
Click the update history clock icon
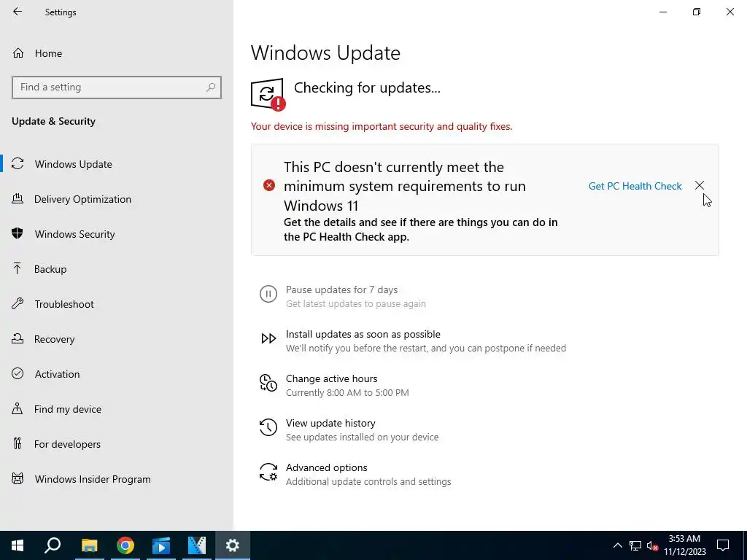pyautogui.click(x=268, y=427)
